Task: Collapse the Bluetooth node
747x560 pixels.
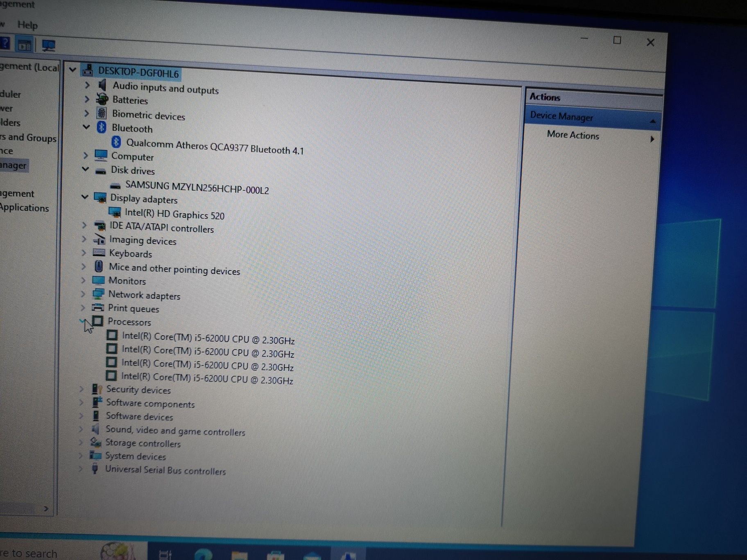Action: click(x=86, y=127)
